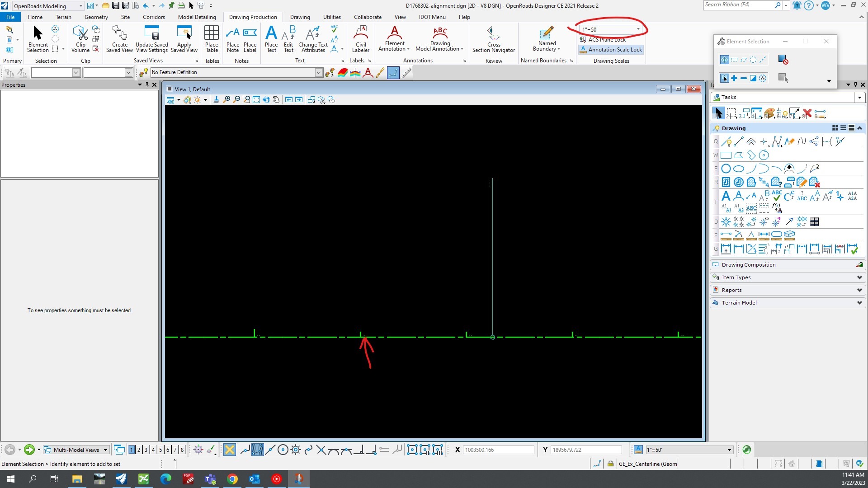This screenshot has height=488, width=868.
Task: Toggle view 5 in the view group
Action: 160,450
